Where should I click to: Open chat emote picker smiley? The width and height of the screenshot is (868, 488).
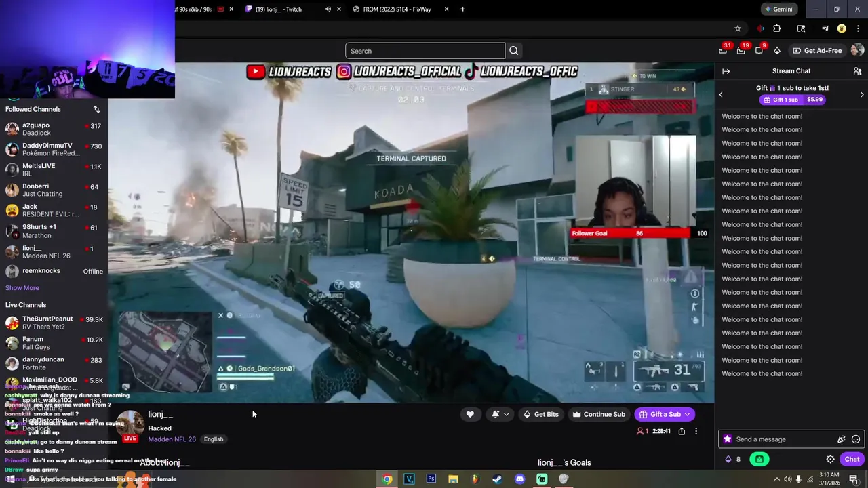(x=856, y=439)
